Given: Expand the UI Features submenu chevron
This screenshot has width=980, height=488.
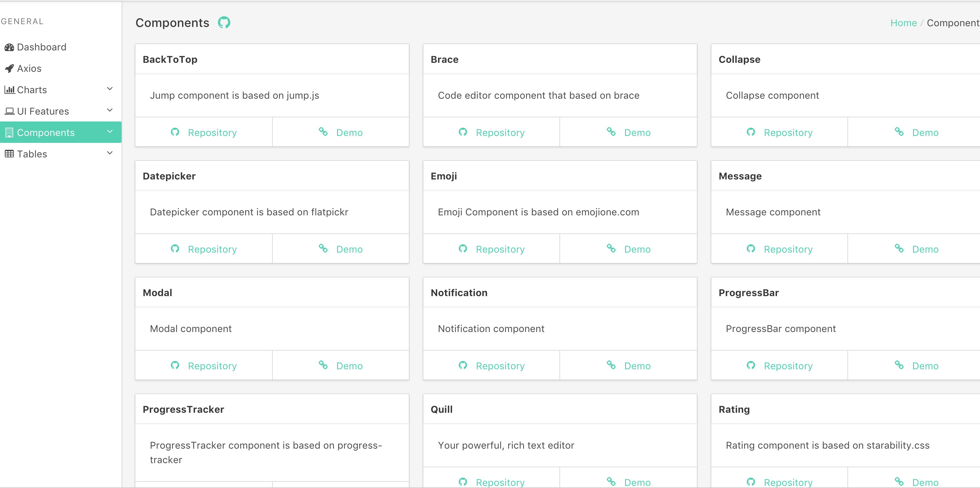Looking at the screenshot, I should pyautogui.click(x=109, y=110).
